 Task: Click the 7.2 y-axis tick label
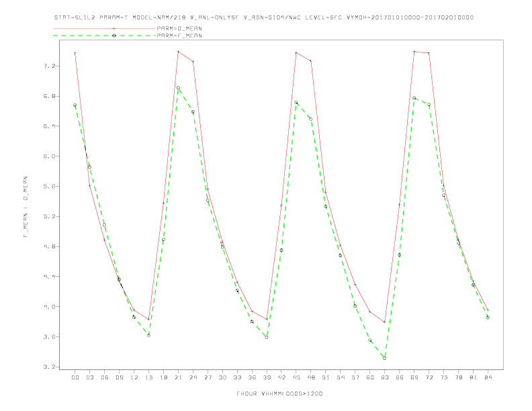pos(49,66)
